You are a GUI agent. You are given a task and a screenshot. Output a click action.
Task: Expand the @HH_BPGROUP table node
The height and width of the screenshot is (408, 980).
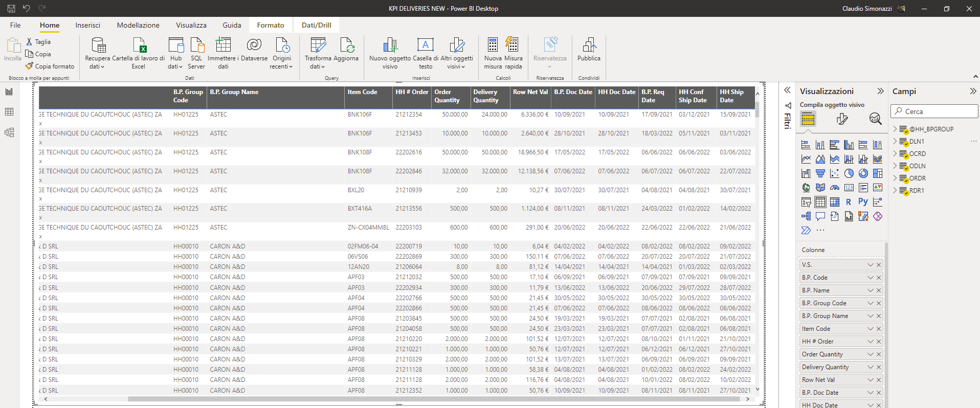[x=895, y=129]
